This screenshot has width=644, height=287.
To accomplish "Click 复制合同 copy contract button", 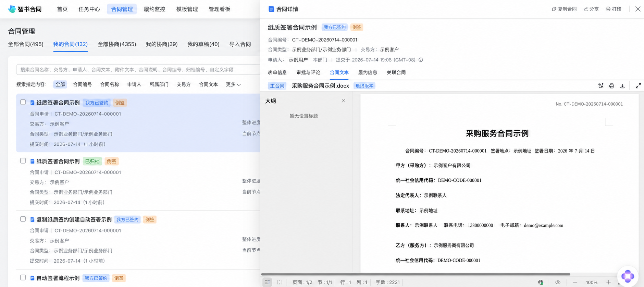I will coord(564,9).
